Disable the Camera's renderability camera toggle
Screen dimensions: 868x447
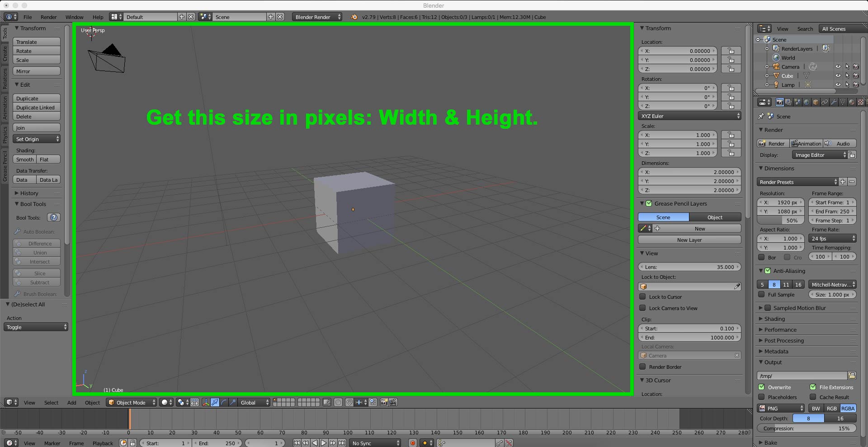856,66
